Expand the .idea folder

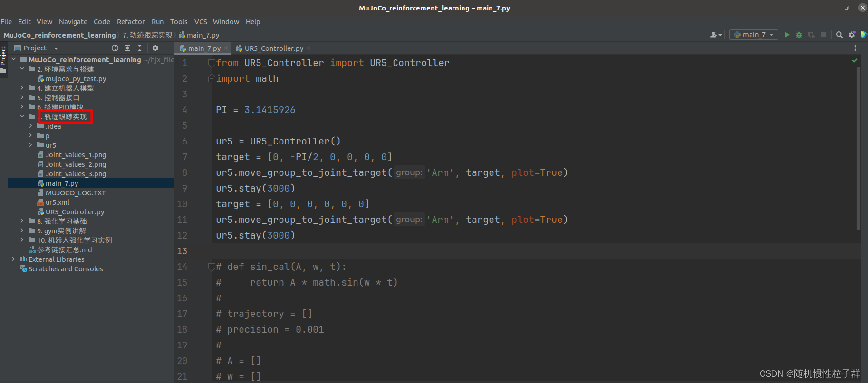pyautogui.click(x=30, y=126)
